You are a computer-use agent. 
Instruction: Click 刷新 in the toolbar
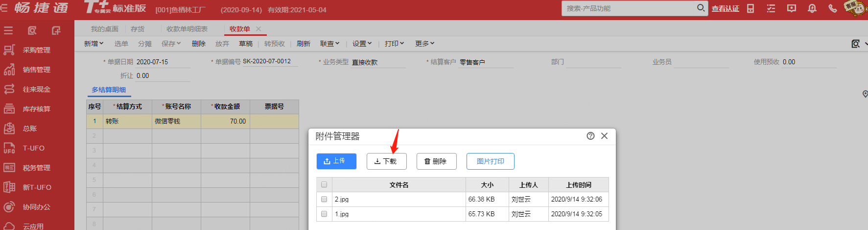pos(304,44)
